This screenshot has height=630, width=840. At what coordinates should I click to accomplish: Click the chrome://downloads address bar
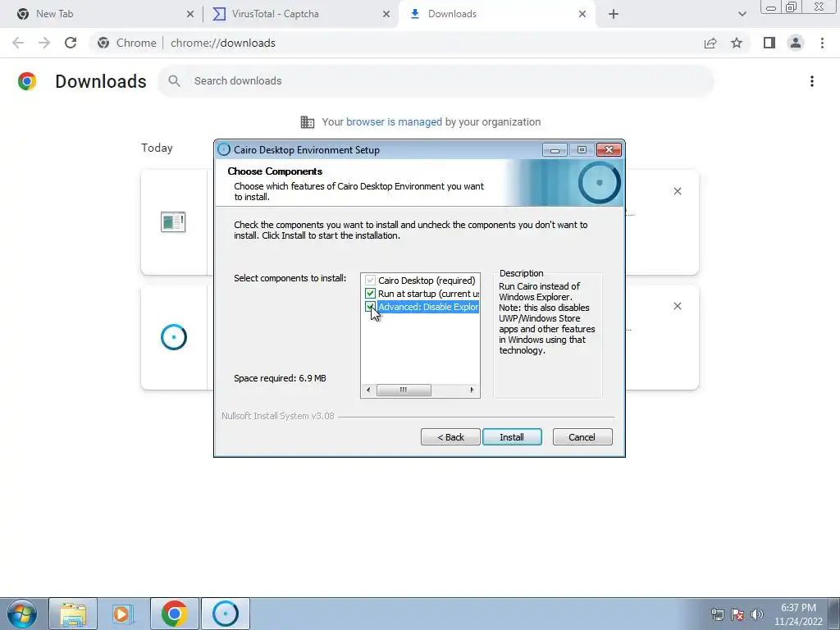(396, 43)
